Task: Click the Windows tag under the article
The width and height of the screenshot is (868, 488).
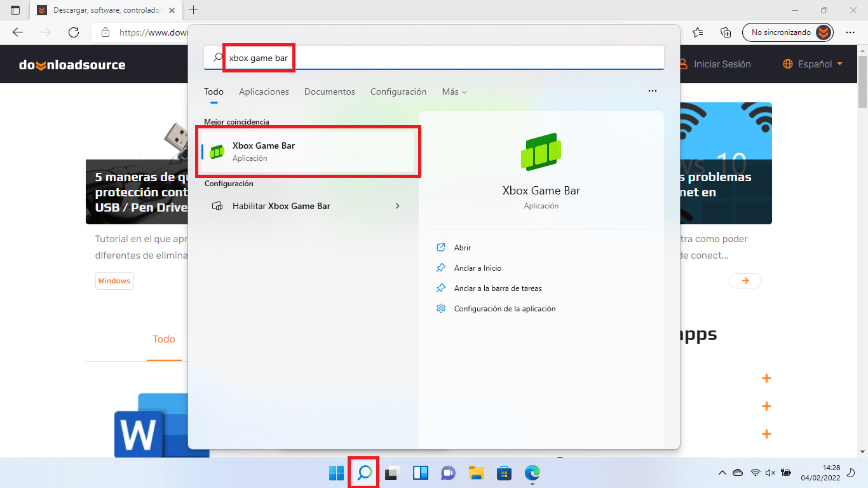Action: 114,281
